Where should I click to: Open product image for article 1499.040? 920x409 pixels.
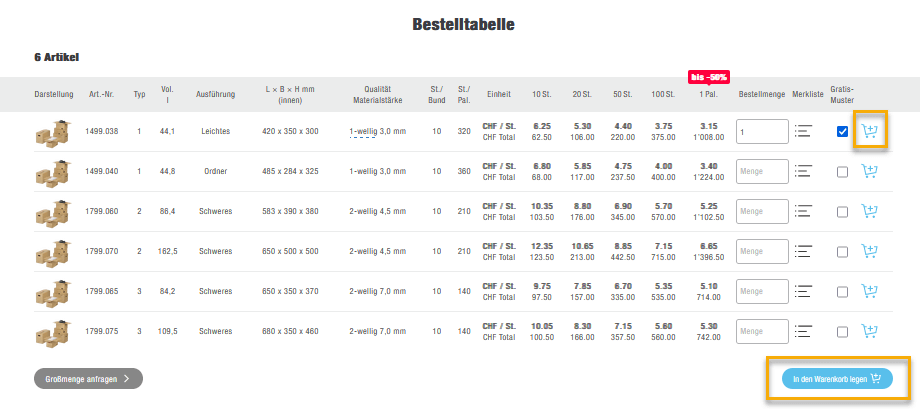[x=54, y=171]
